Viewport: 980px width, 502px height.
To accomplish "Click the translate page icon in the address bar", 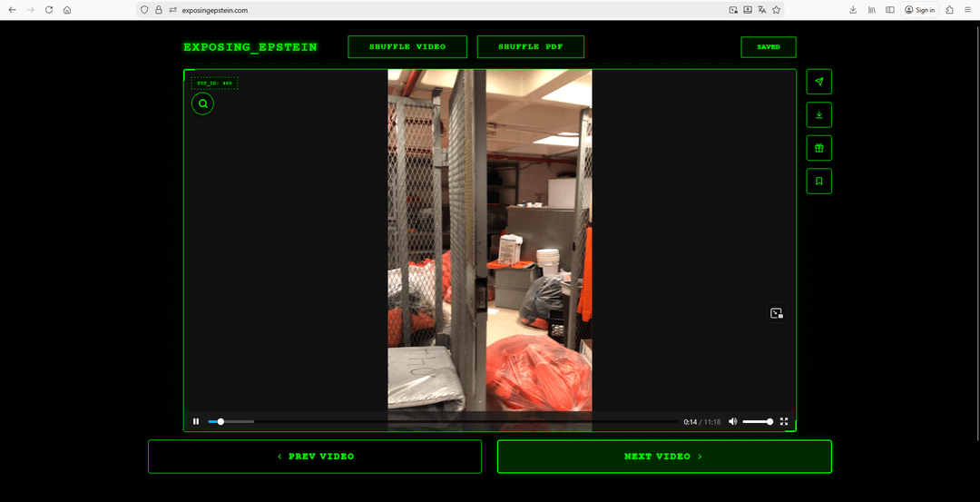I will point(762,10).
